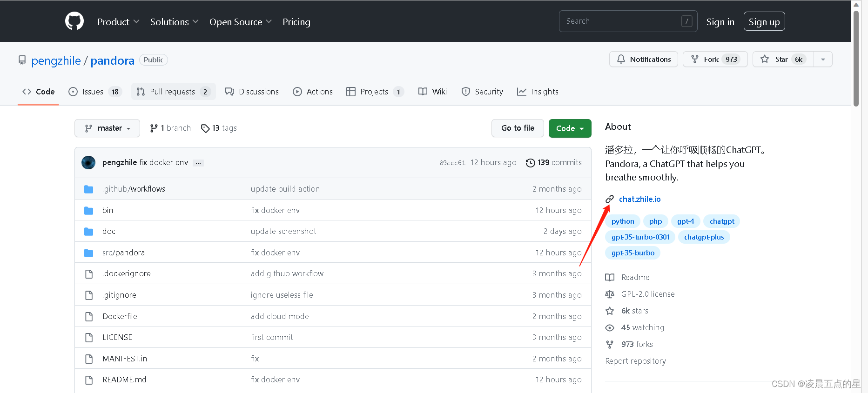The image size is (868, 393).
Task: Open the green Code dropdown
Action: (570, 128)
